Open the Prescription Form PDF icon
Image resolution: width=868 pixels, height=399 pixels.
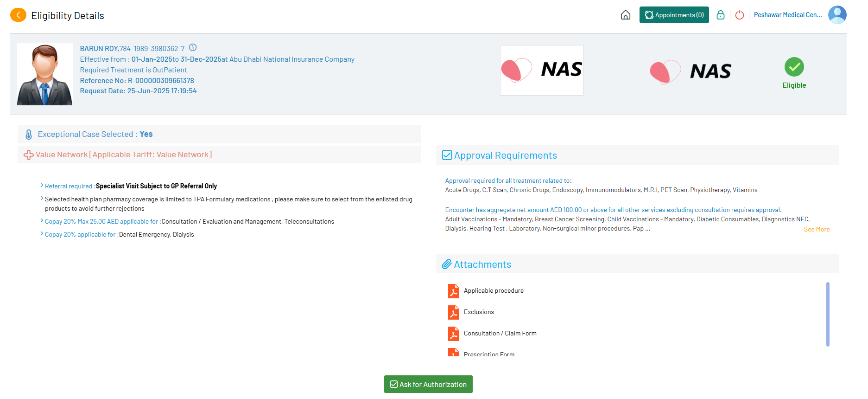[453, 352]
